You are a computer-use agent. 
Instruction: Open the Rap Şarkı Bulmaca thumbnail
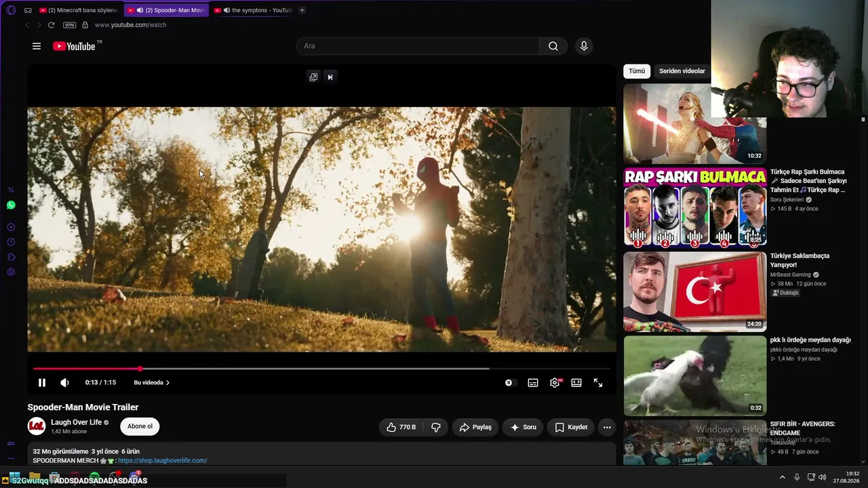point(695,207)
